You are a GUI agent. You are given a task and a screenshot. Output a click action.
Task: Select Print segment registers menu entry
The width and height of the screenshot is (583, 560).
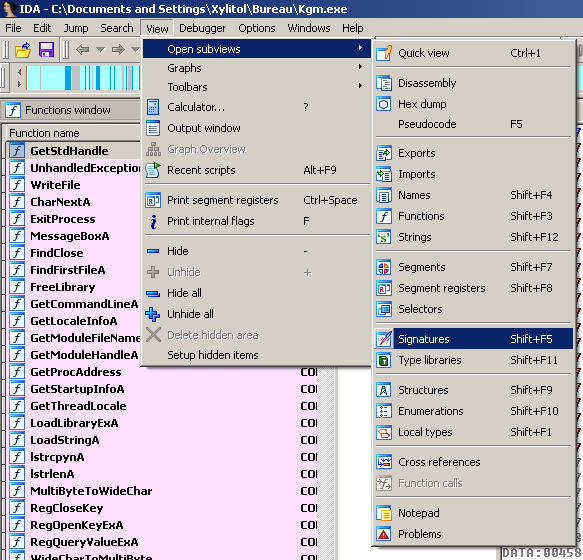[x=257, y=200]
